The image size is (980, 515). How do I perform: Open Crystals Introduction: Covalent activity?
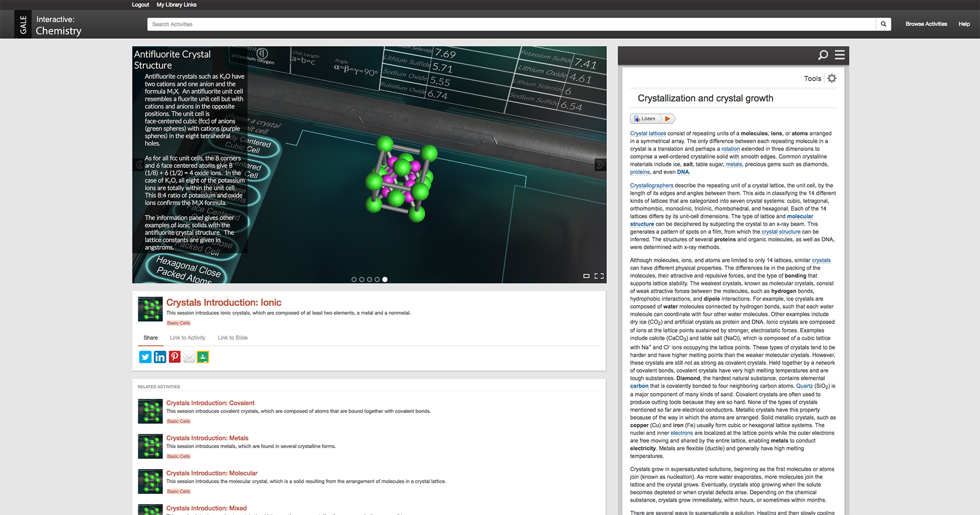210,403
